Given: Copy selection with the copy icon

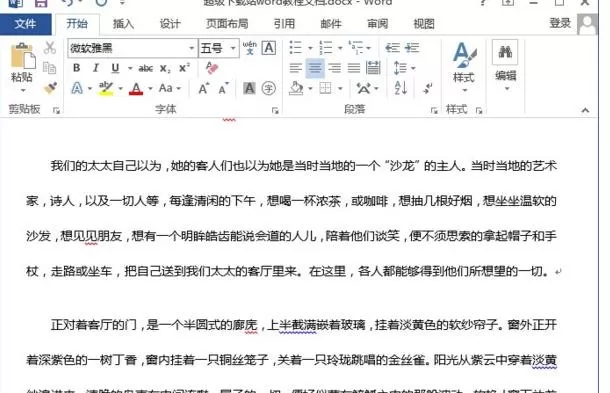Looking at the screenshot, I should 50,68.
